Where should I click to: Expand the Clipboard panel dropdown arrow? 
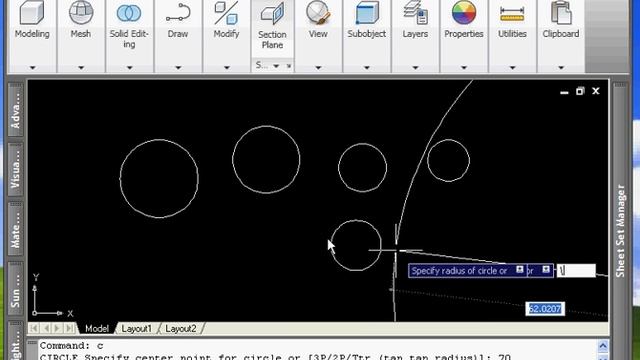[561, 67]
